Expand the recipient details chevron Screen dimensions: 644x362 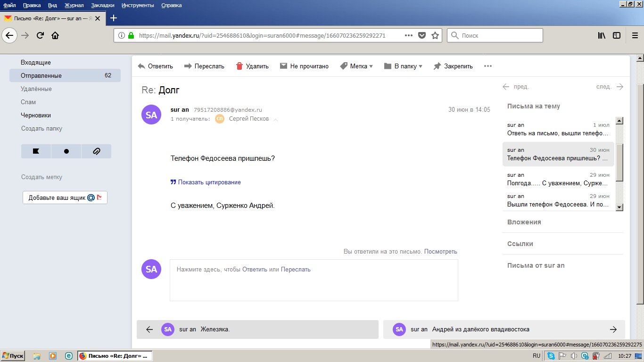(x=276, y=120)
